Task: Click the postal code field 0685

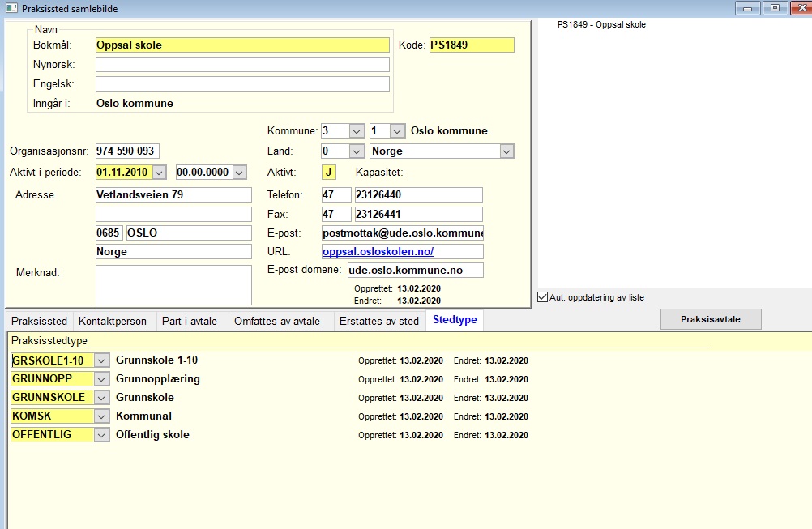Action: coord(109,233)
